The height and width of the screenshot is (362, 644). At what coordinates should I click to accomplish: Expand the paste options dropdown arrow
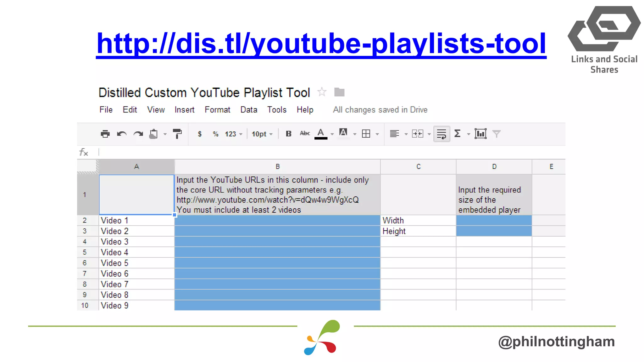click(x=165, y=134)
